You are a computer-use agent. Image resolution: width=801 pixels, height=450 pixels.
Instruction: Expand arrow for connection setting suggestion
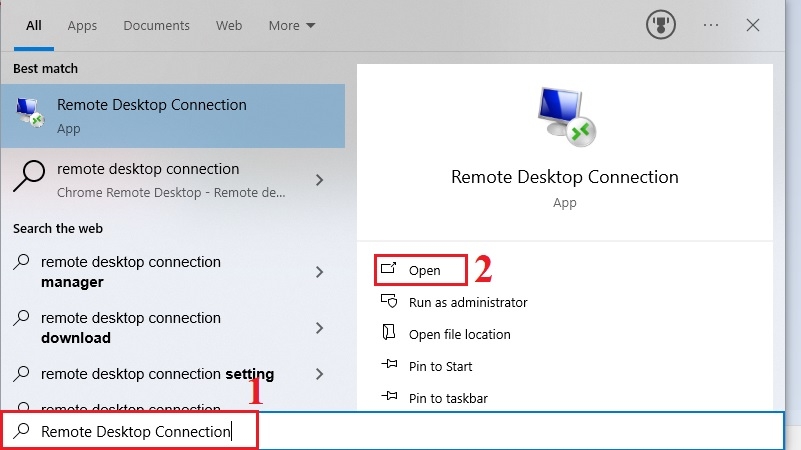coord(319,374)
